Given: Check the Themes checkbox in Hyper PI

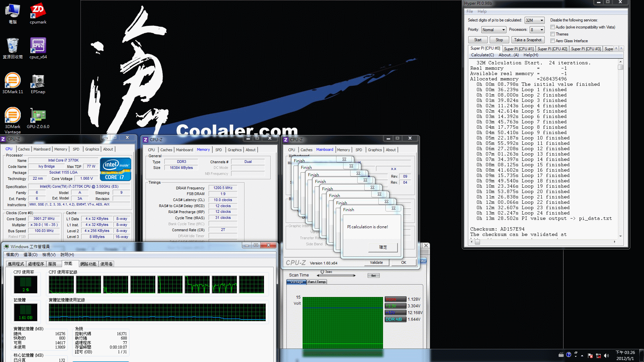Looking at the screenshot, I should pyautogui.click(x=552, y=34).
